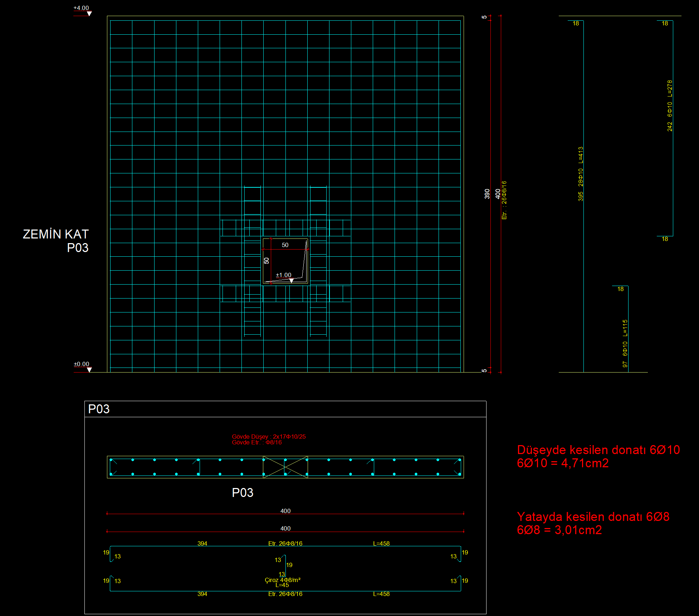
Task: Click the 18 hook label below L=278 bar
Action: [x=665, y=239]
